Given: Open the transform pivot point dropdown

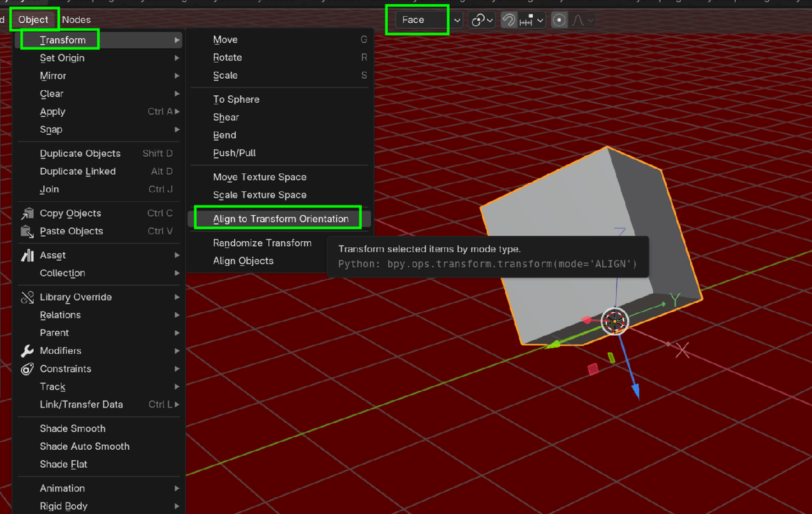Looking at the screenshot, I should click(x=481, y=20).
